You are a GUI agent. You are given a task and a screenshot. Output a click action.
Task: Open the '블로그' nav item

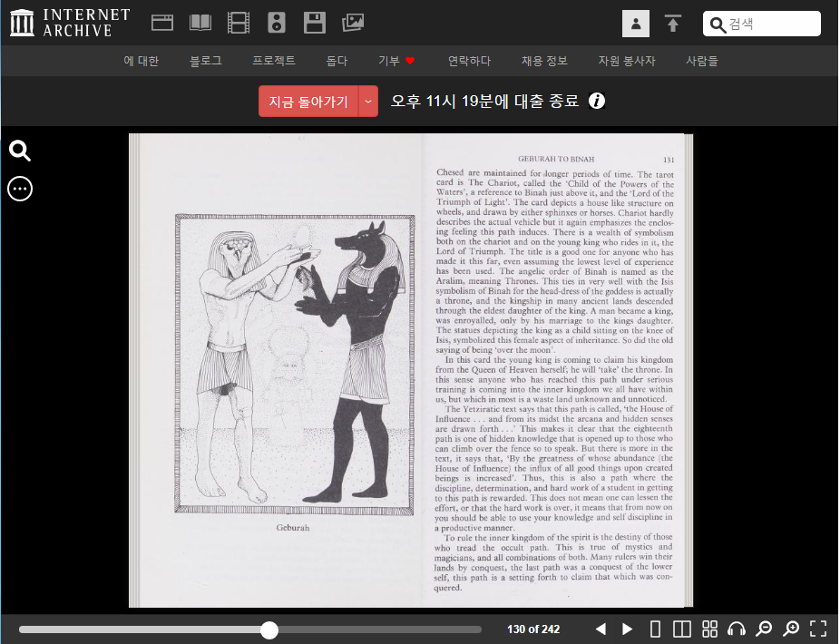pyautogui.click(x=206, y=61)
